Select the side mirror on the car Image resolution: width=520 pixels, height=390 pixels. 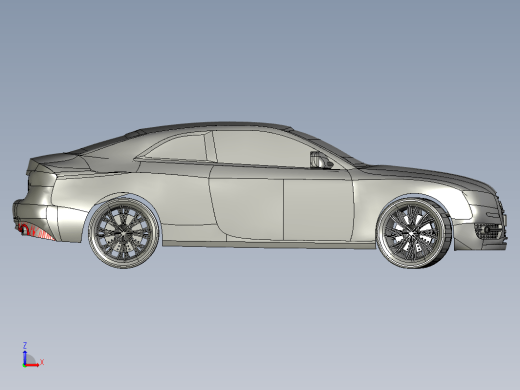321,160
